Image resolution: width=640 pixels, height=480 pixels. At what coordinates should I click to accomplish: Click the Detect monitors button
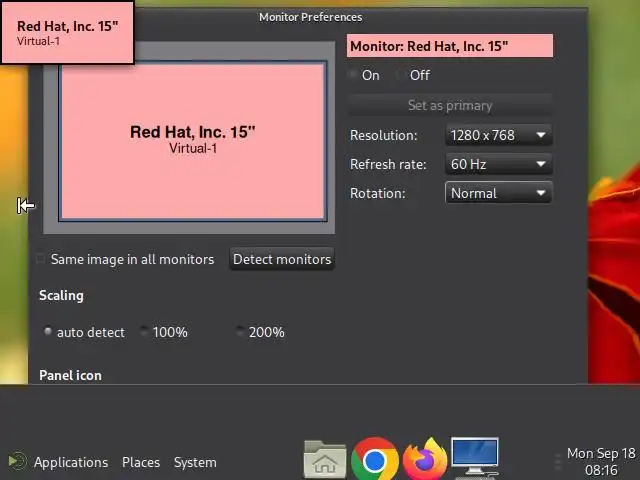(282, 259)
